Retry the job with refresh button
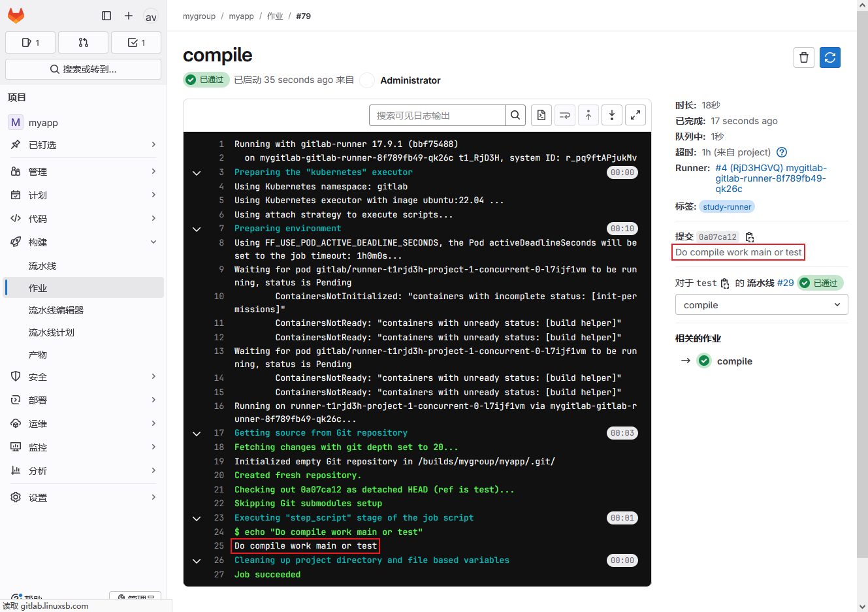This screenshot has height=612, width=868. (830, 57)
